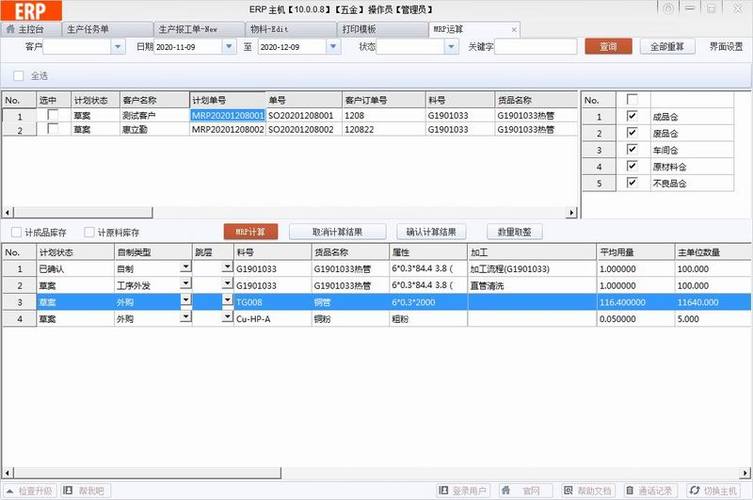Click the orange 查询 button
This screenshot has width=753, height=500.
click(x=608, y=46)
